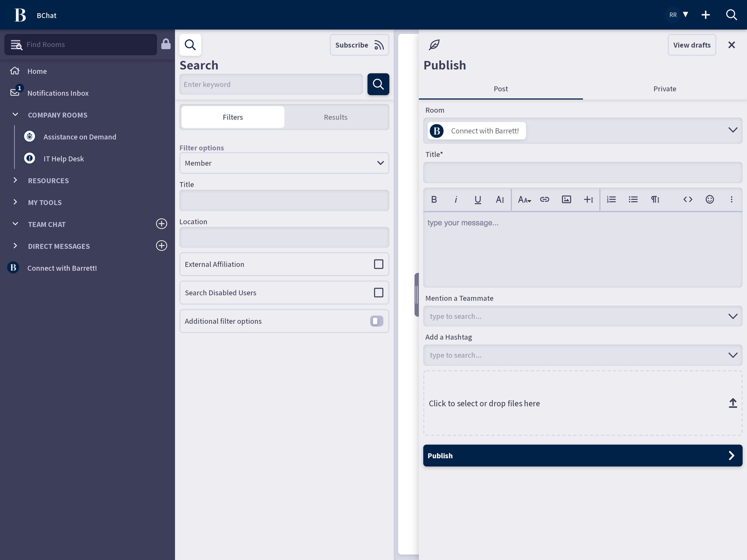Open the Mention a Teammate dropdown
Image resolution: width=747 pixels, height=560 pixels.
[x=583, y=316]
